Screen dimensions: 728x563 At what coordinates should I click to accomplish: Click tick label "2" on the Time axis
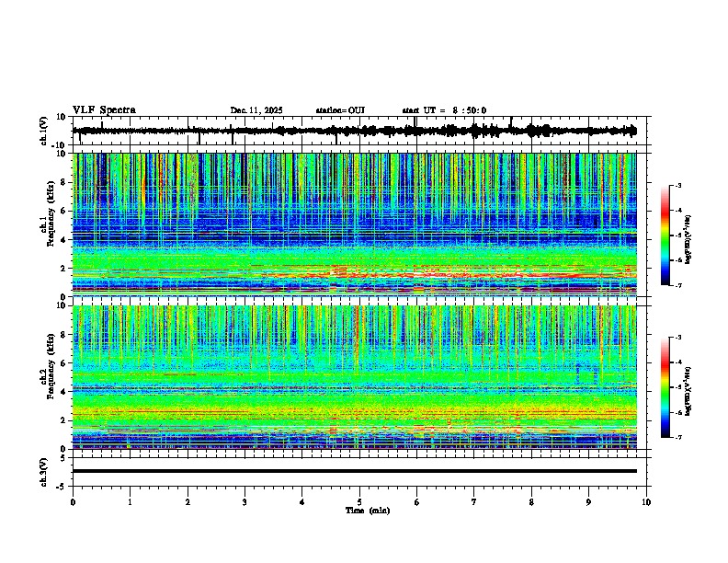pyautogui.click(x=188, y=502)
